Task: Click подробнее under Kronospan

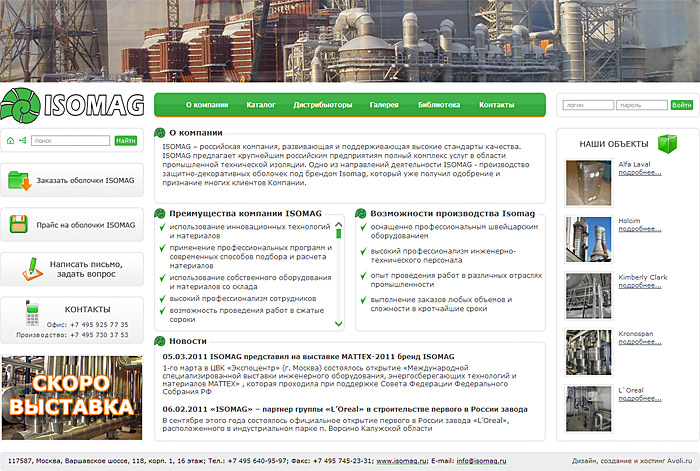Action: click(640, 342)
